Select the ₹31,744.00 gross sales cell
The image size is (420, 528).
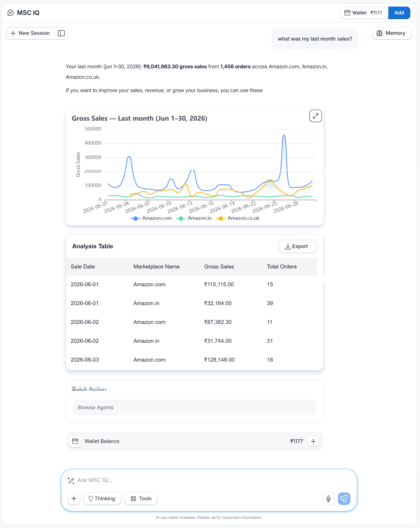click(x=218, y=341)
